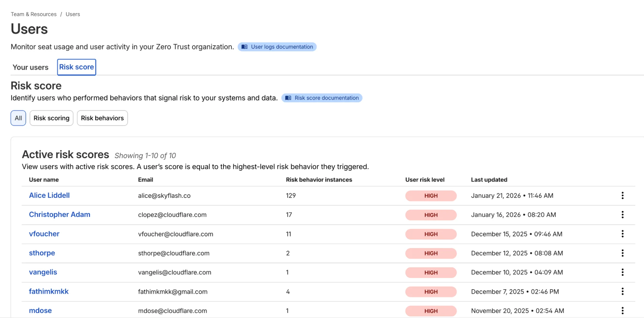Open Alice Liddell's user profile
This screenshot has height=318, width=644.
tap(49, 195)
